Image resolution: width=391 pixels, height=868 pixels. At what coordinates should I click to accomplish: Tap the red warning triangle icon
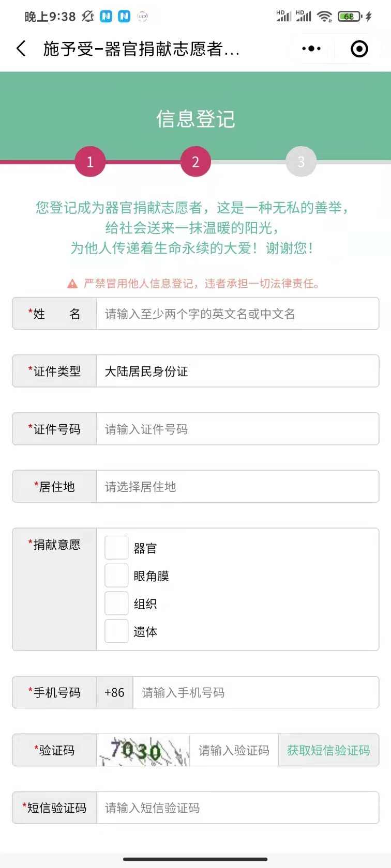[72, 284]
